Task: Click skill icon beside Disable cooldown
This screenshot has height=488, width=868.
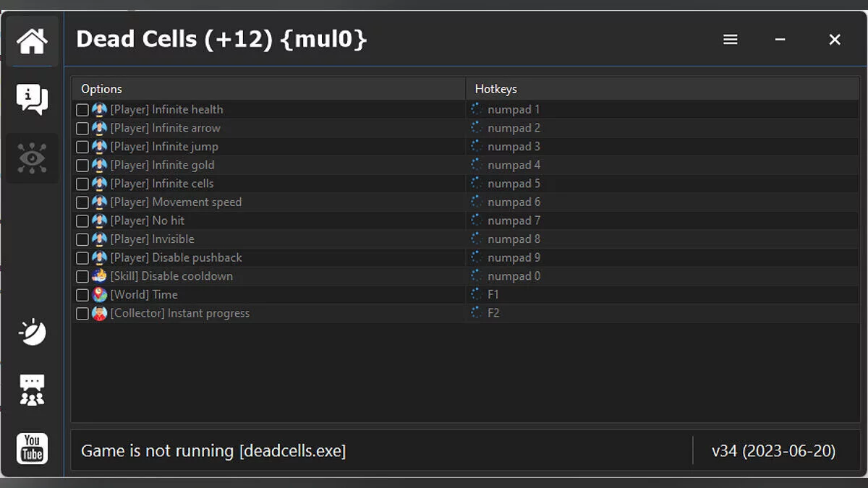Action: click(100, 276)
